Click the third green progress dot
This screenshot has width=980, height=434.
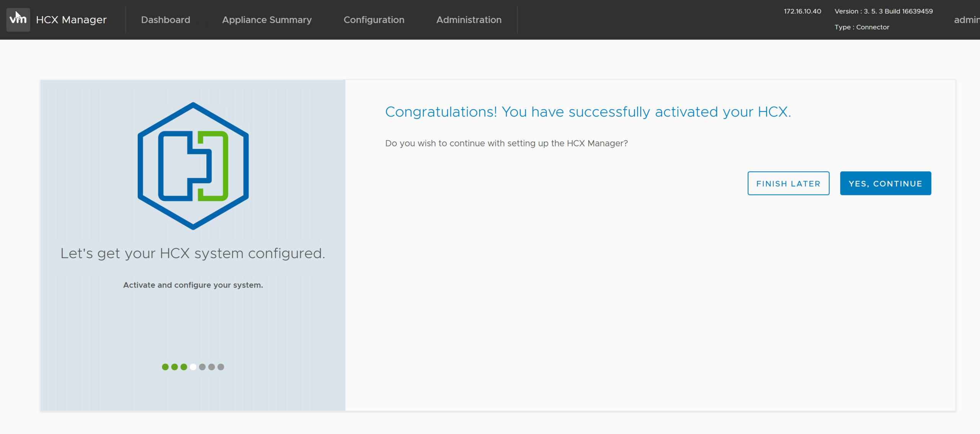184,367
